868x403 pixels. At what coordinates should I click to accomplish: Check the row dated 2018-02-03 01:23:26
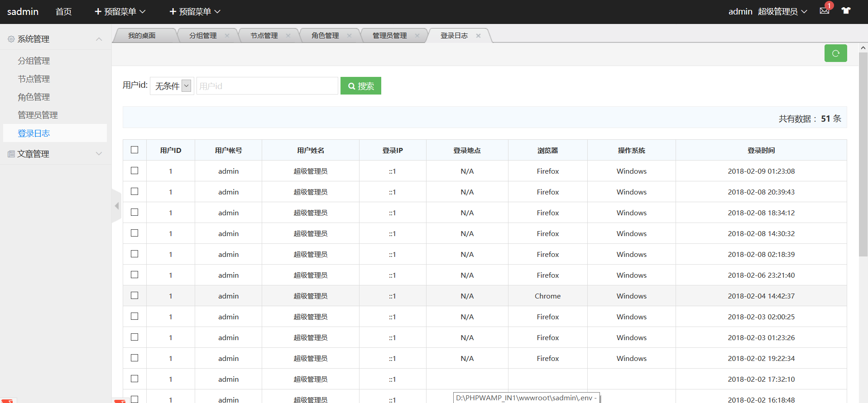[x=134, y=337]
